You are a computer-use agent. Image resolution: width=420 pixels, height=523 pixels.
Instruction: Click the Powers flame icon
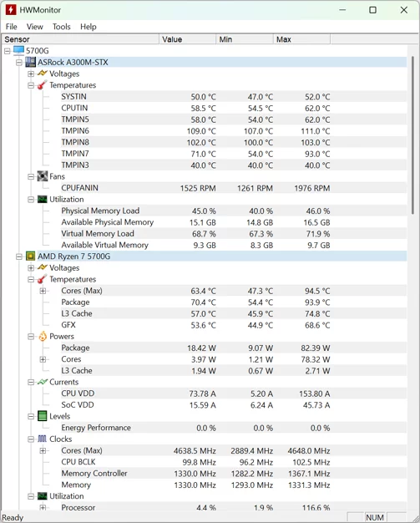[x=43, y=336]
